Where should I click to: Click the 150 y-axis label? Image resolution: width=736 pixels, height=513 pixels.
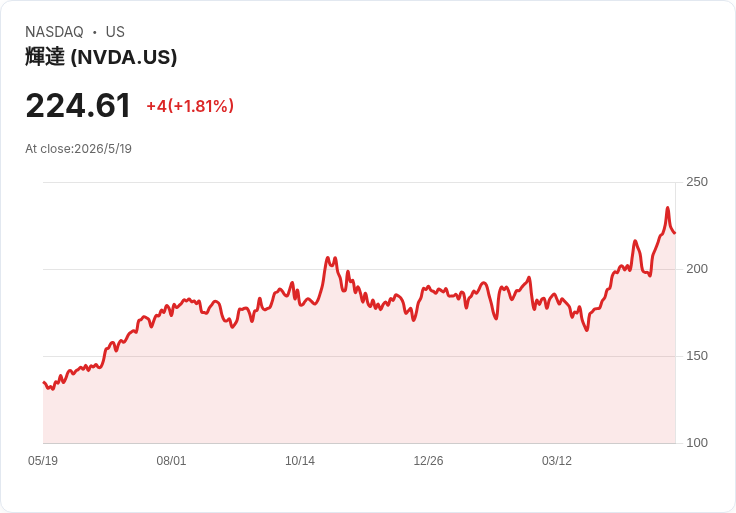click(697, 356)
